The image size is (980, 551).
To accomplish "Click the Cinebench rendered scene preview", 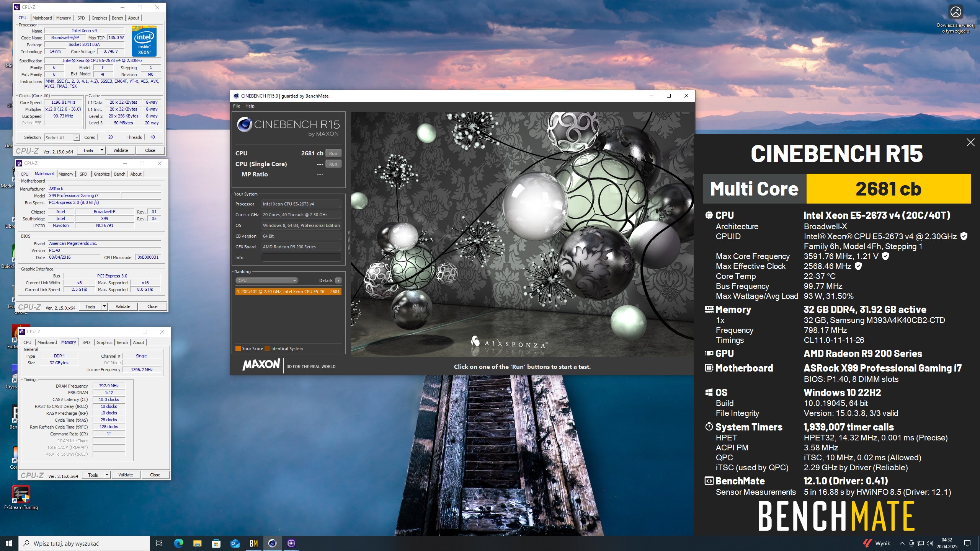I will click(x=522, y=234).
